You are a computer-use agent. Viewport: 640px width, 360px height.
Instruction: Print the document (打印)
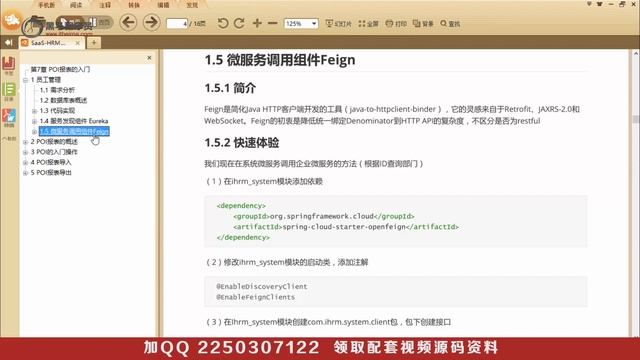point(396,24)
